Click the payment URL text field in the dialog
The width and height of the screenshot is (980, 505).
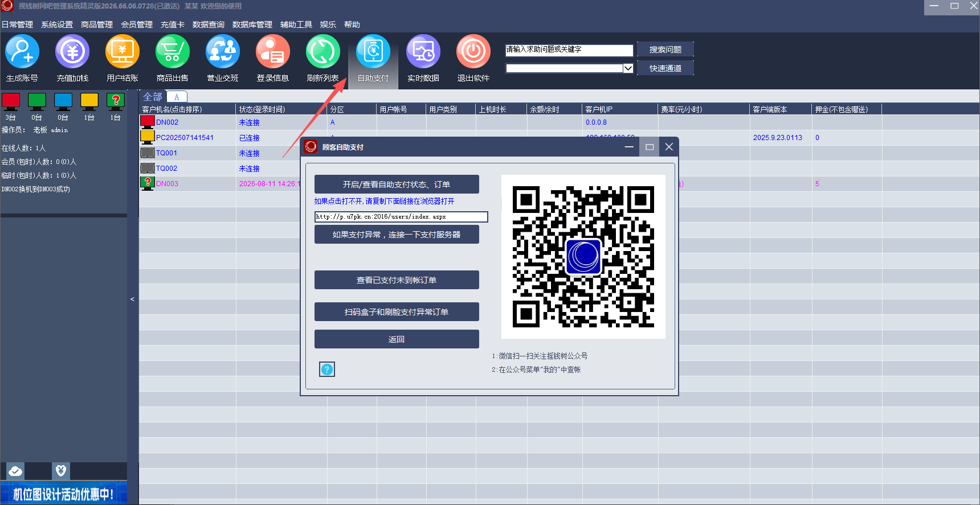401,217
